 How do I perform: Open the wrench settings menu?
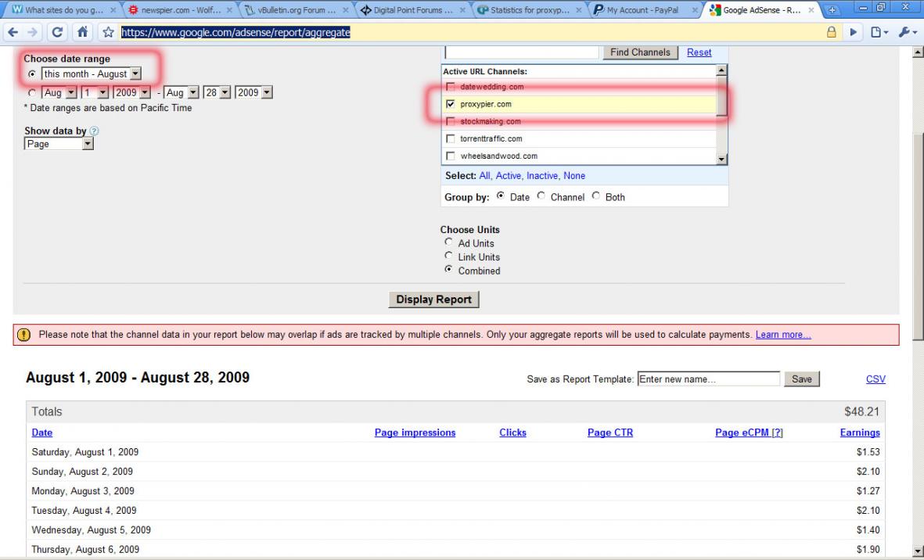coord(908,32)
